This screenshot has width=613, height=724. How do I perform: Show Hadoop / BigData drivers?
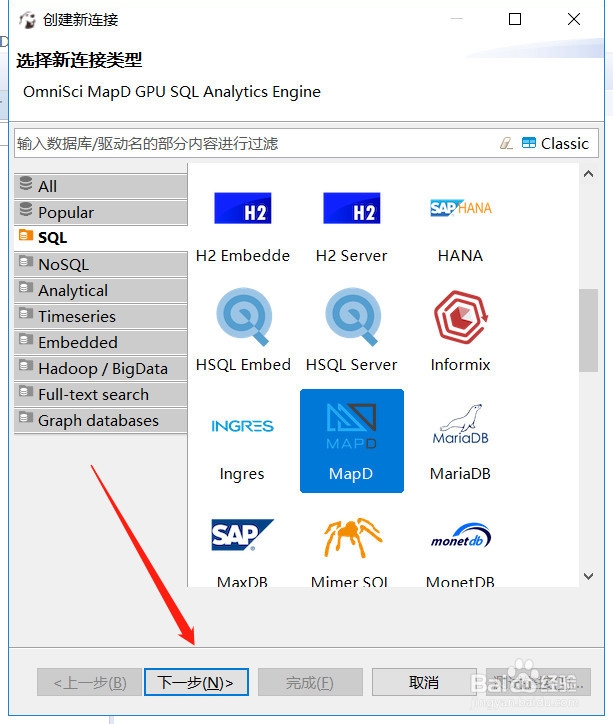(x=101, y=368)
